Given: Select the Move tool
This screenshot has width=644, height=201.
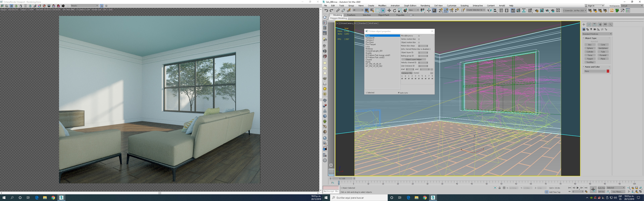Looking at the screenshot, I should 389,11.
